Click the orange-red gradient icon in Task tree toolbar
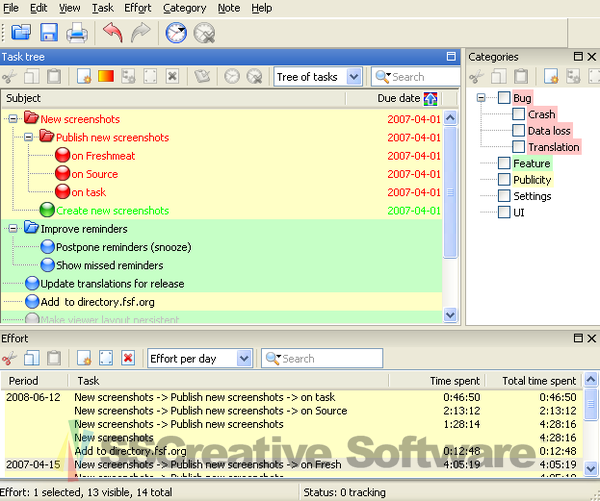Screen dimensions: 600x501 106,76
